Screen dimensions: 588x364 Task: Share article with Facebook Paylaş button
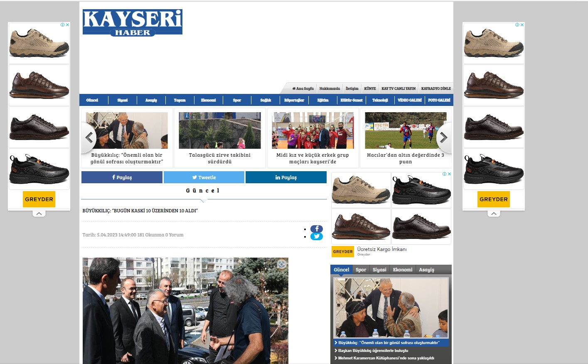click(122, 177)
